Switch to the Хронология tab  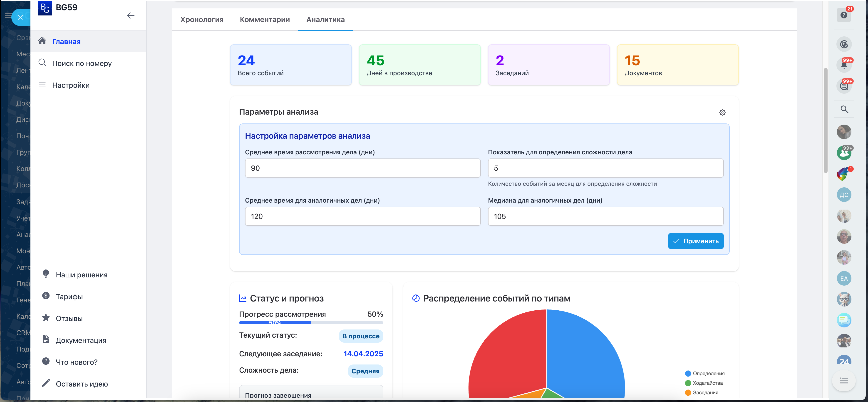[201, 20]
